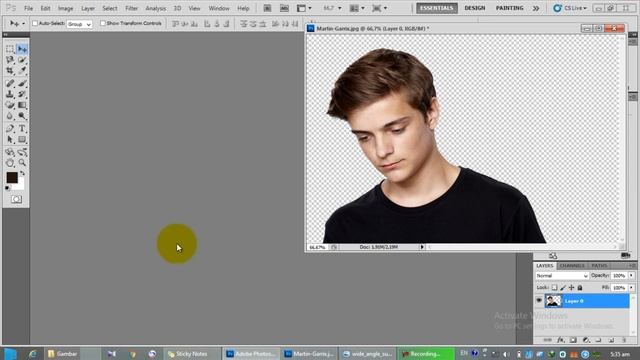Click the Layer 0 thumbnail
640x360 pixels.
tap(553, 301)
